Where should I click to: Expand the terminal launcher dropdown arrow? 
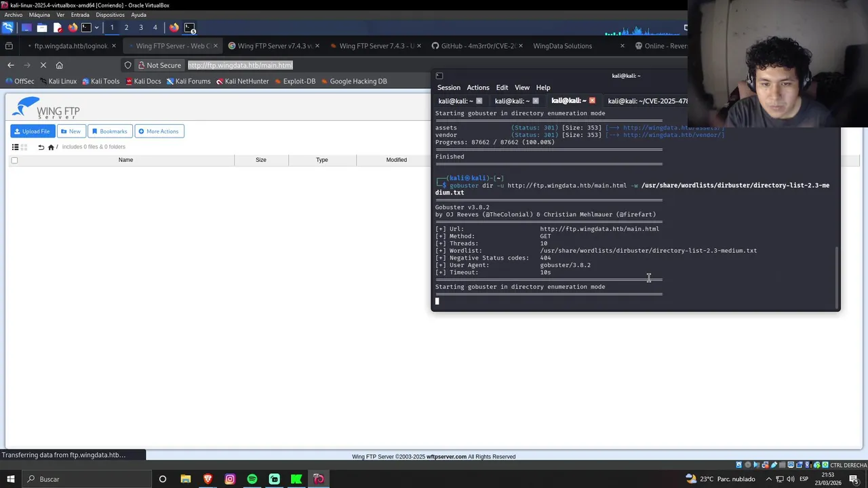[x=96, y=28]
